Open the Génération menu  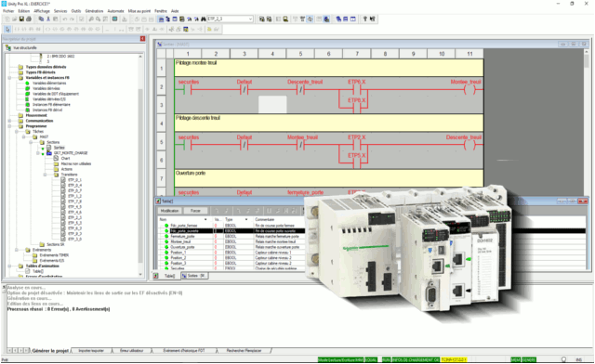(94, 11)
